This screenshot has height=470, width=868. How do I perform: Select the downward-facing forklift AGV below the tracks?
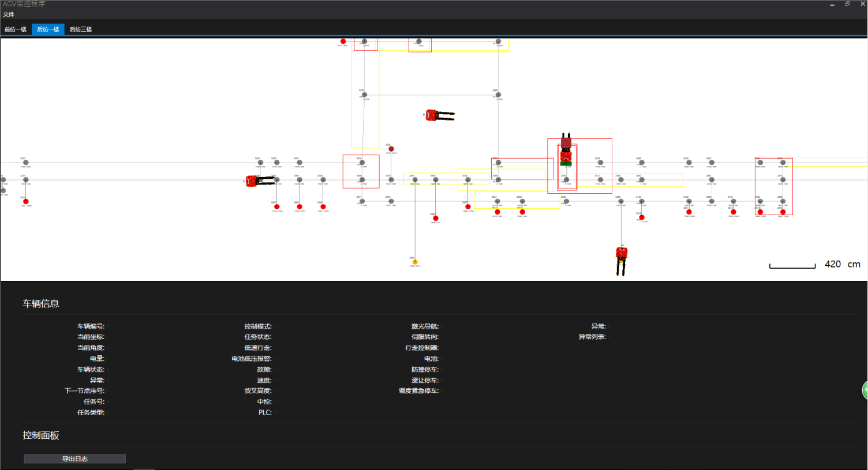(621, 260)
